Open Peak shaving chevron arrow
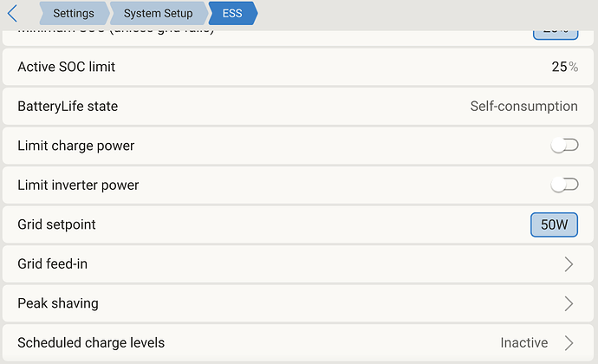Viewport: 598px width, 364px height. (569, 303)
